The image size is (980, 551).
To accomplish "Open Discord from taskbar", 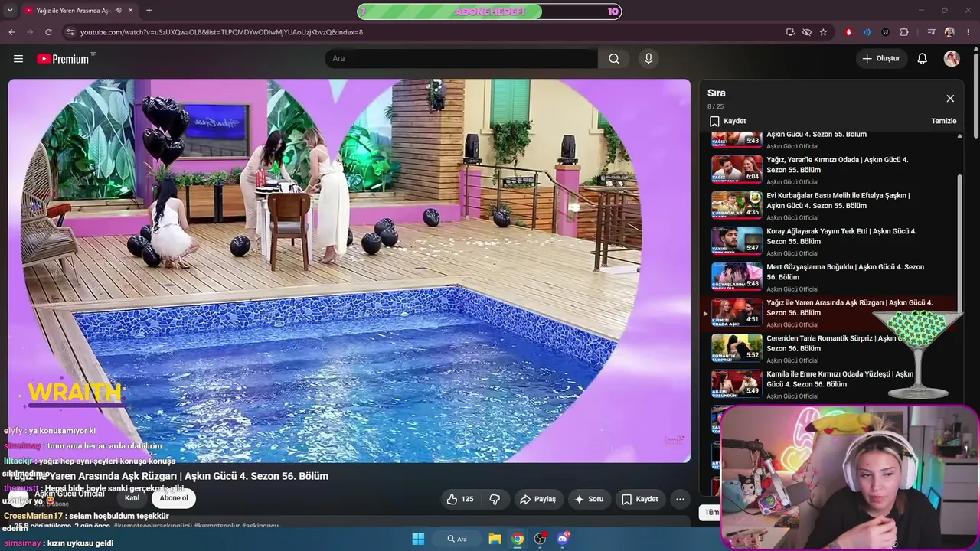I will pyautogui.click(x=563, y=539).
